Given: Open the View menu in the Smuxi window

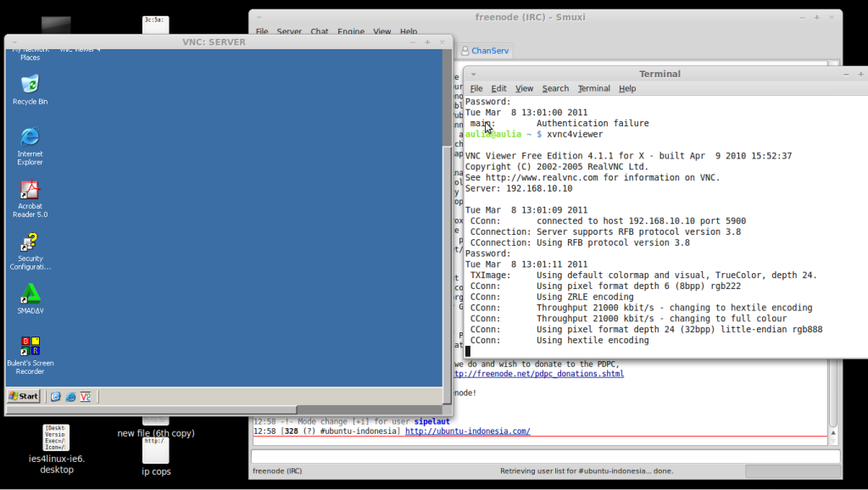Looking at the screenshot, I should (382, 31).
